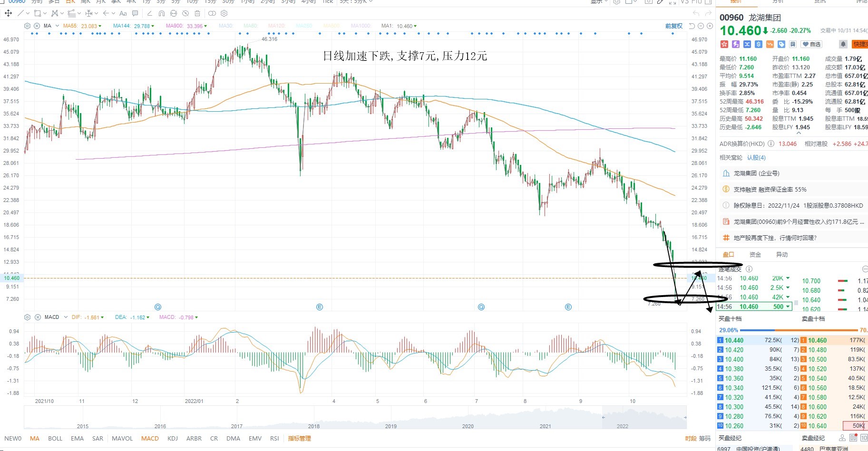This screenshot has width=868, height=451.
Task: Click the 2022 range in timeline navigator
Action: 623,426
